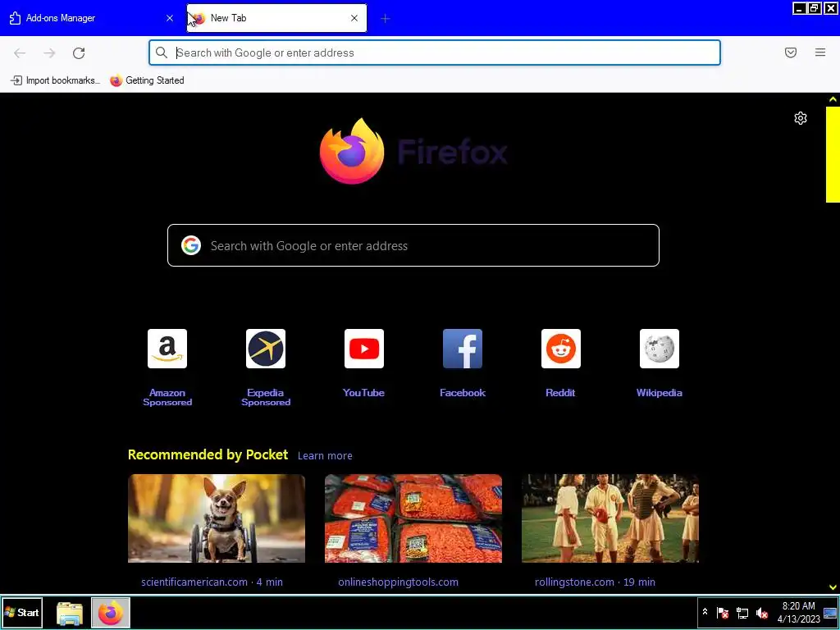Click the yellow vertical scrollbar thumb
The height and width of the screenshot is (630, 840).
[833, 154]
